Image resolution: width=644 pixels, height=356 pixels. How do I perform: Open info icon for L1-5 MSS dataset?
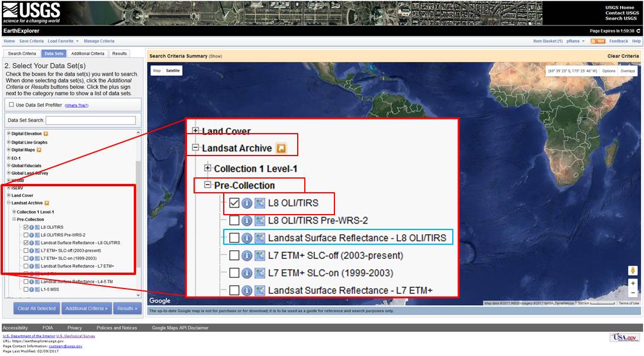pyautogui.click(x=31, y=290)
